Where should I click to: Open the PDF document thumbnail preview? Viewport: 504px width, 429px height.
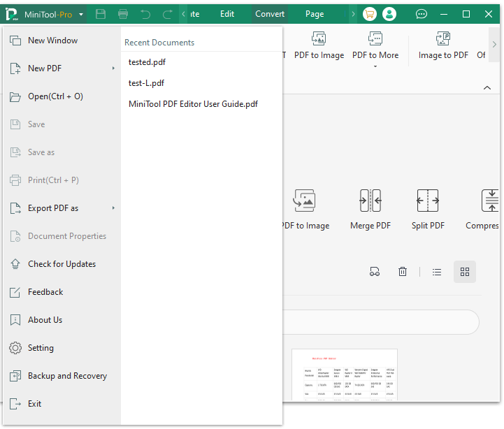coord(345,375)
